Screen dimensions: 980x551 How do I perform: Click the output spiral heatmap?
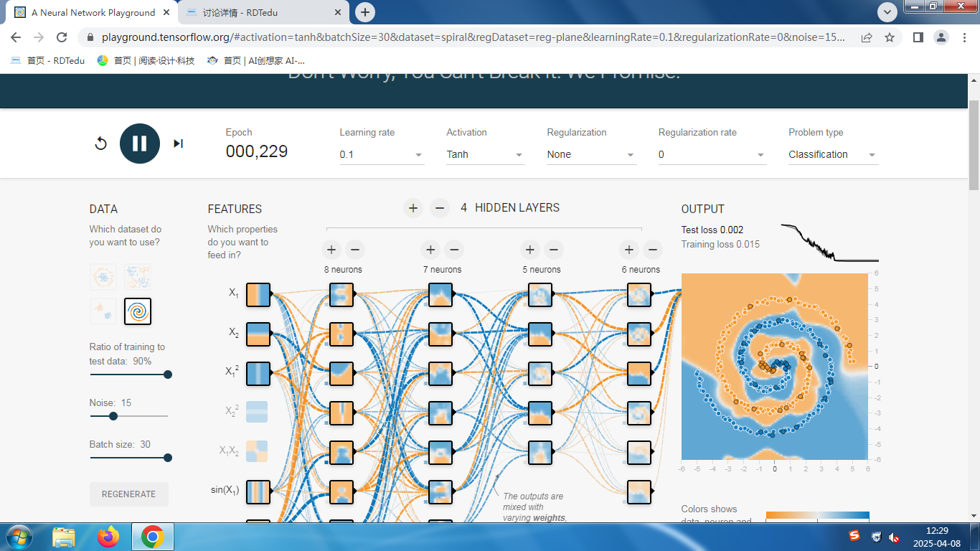click(774, 366)
